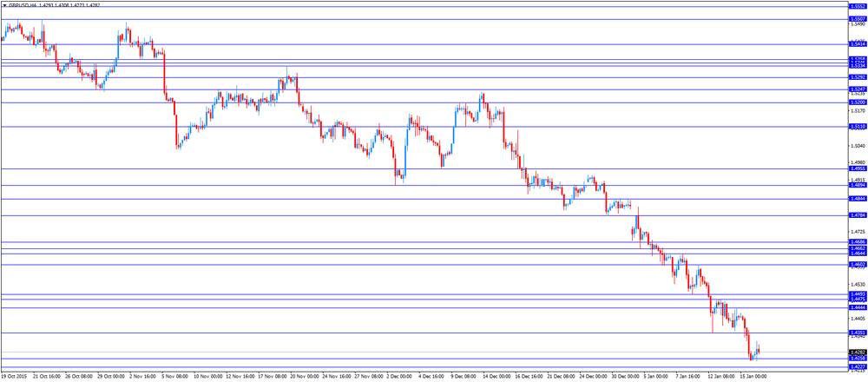This screenshot has width=868, height=382.
Task: Click the 1.5040 price scale value
Action: (857, 146)
